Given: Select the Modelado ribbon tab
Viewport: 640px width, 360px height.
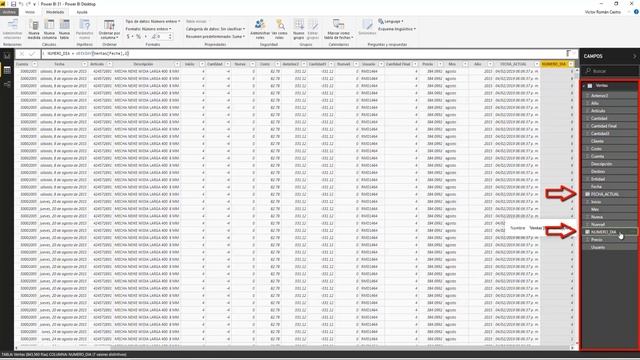Looking at the screenshot, I should tap(55, 12).
